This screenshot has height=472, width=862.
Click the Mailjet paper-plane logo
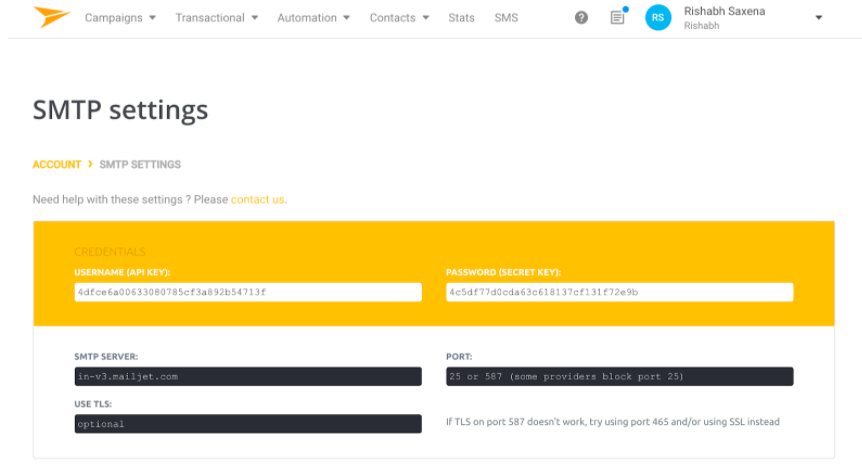pos(51,17)
